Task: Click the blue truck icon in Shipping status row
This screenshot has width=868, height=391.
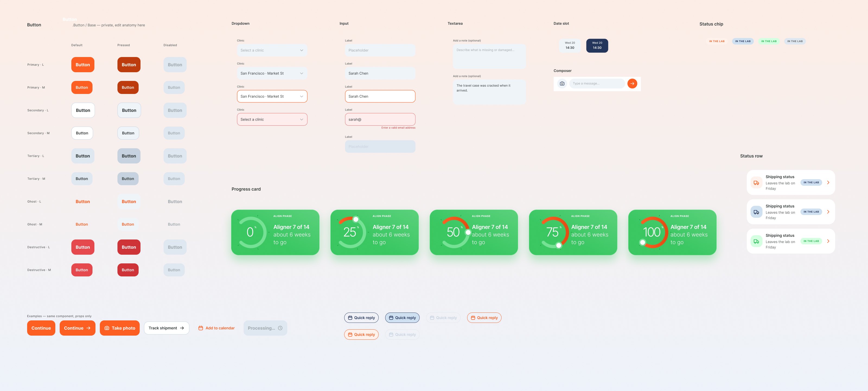Action: coord(756,212)
